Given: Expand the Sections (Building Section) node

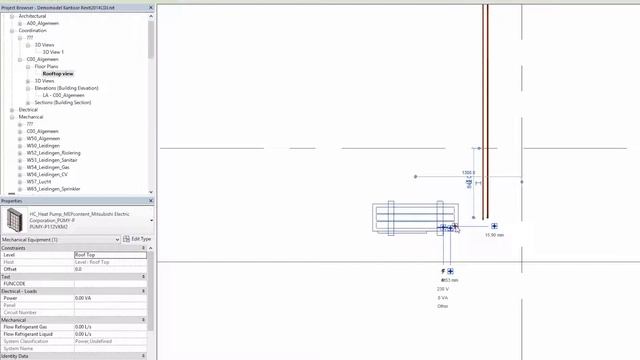Looking at the screenshot, I should (28, 102).
